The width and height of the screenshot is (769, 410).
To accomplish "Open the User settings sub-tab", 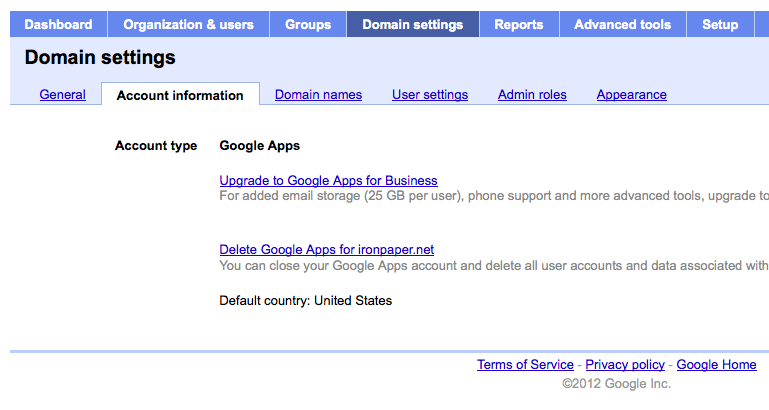I will pyautogui.click(x=430, y=95).
